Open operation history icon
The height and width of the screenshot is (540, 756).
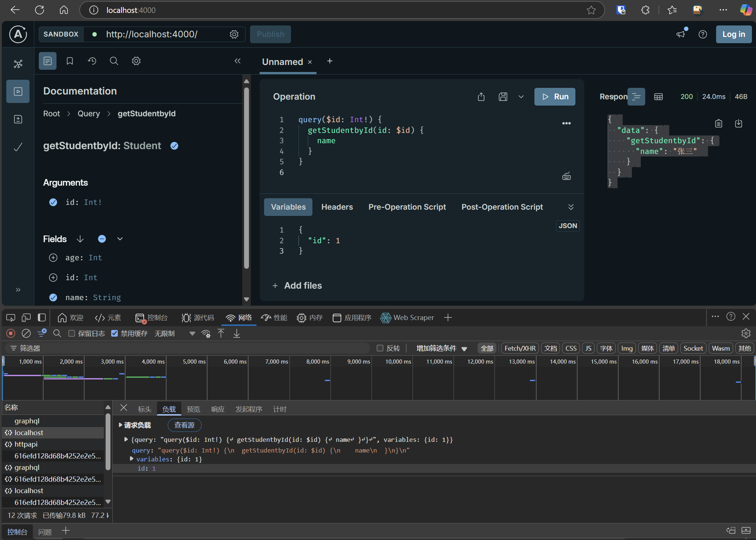coord(92,61)
